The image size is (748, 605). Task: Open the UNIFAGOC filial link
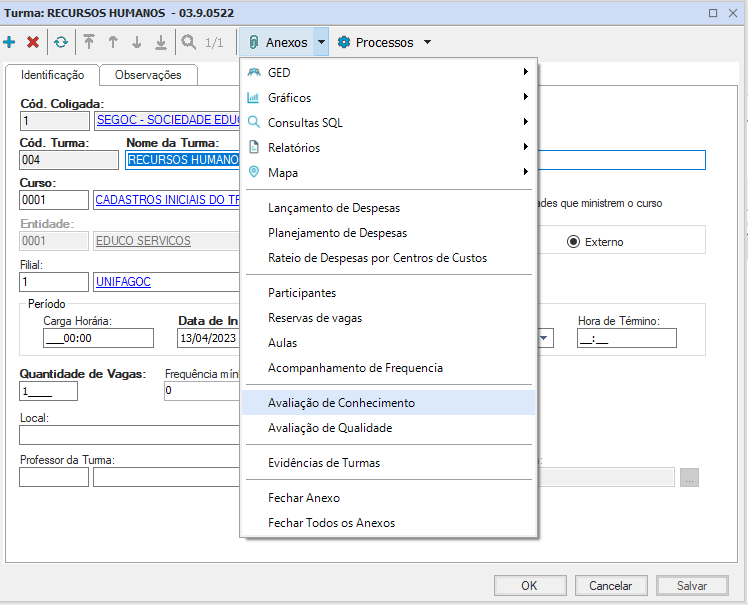pyautogui.click(x=123, y=282)
